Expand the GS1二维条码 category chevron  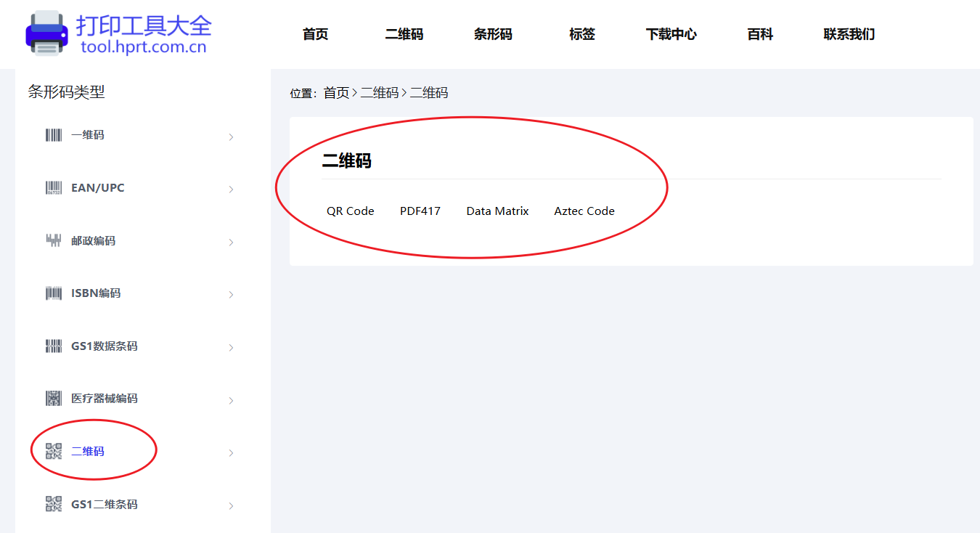pyautogui.click(x=232, y=505)
